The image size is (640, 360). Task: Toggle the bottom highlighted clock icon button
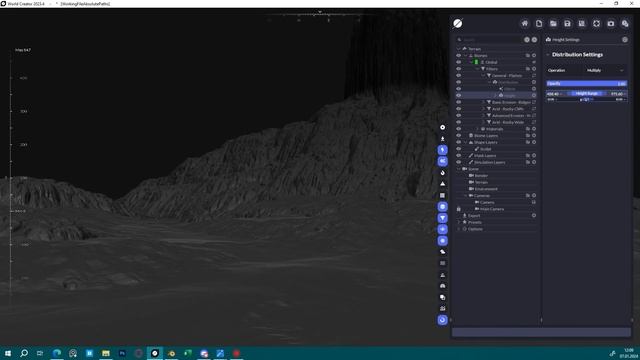pyautogui.click(x=442, y=320)
